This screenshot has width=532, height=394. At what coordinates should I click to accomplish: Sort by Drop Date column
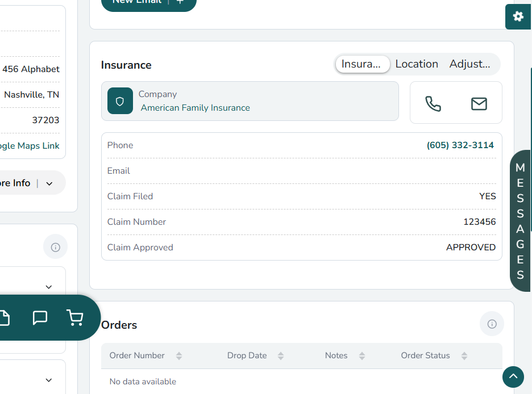[281, 356]
